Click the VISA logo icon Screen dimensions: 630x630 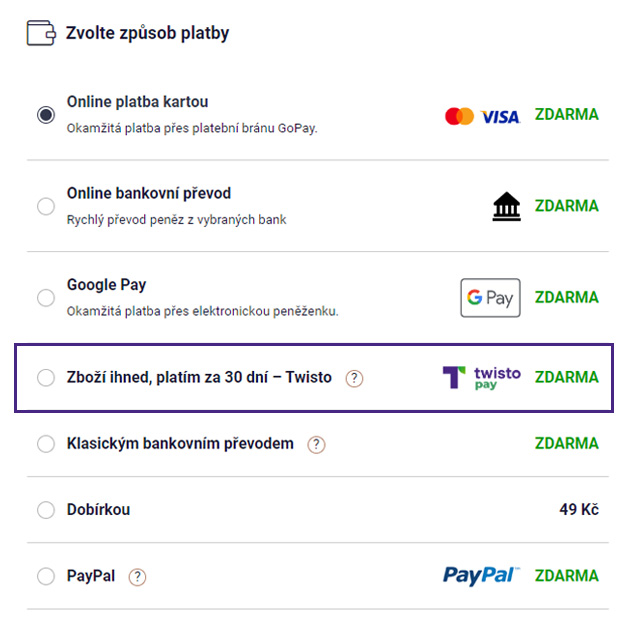(500, 117)
